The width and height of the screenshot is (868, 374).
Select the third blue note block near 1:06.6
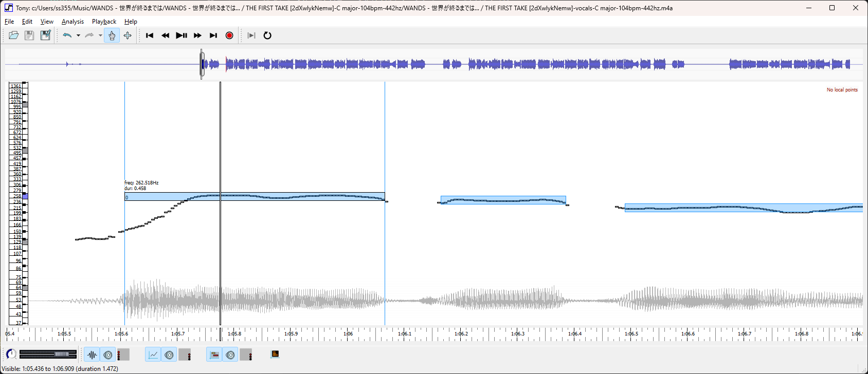744,208
